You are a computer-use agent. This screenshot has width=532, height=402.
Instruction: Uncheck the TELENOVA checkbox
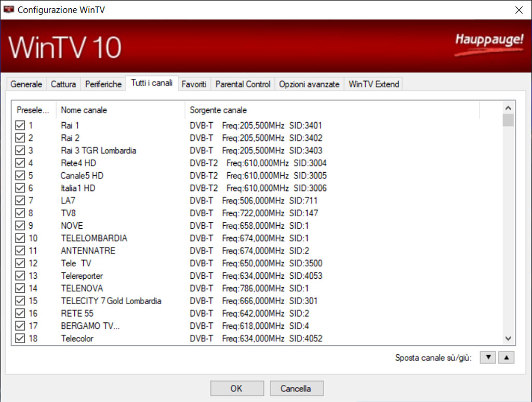pyautogui.click(x=20, y=288)
